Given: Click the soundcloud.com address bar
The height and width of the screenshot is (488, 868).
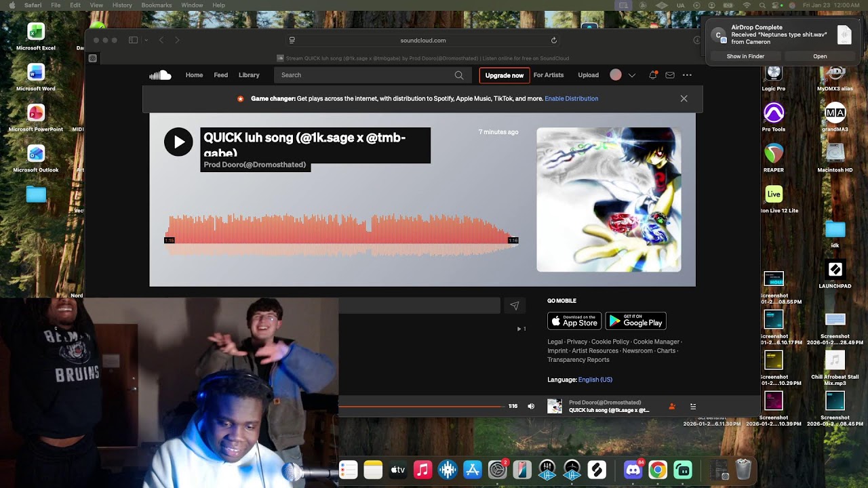Looking at the screenshot, I should point(423,40).
